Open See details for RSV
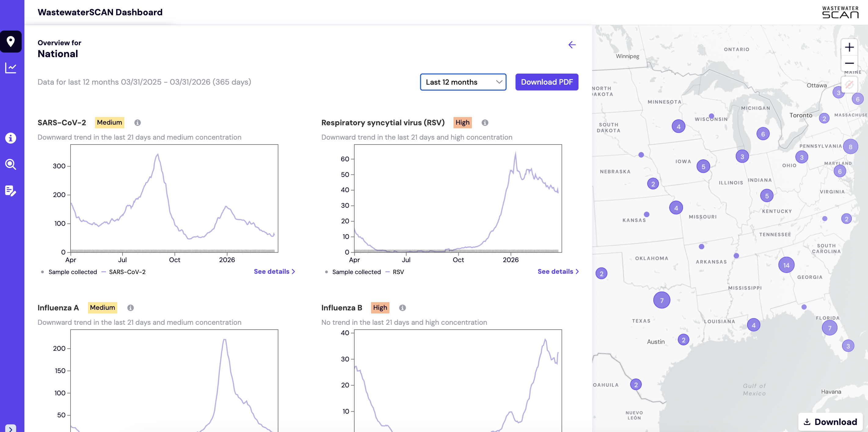This screenshot has height=432, width=868. (x=558, y=272)
